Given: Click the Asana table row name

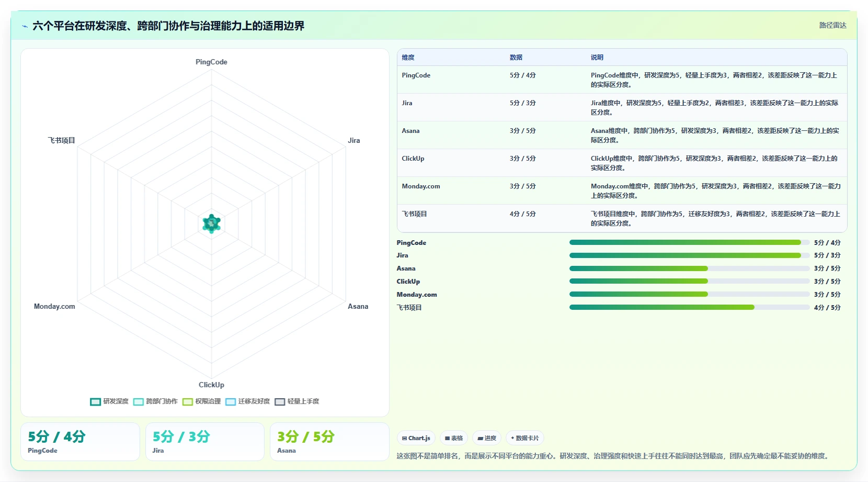Looking at the screenshot, I should 410,131.
